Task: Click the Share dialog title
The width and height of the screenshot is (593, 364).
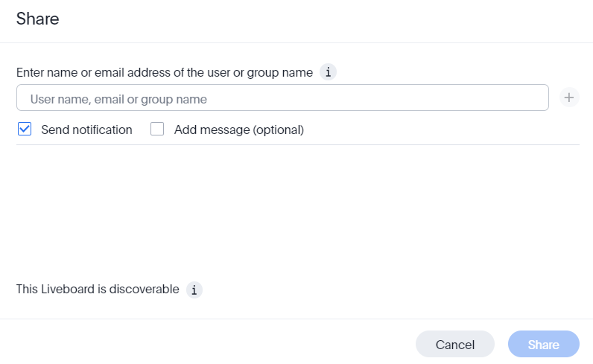Action: [37, 19]
